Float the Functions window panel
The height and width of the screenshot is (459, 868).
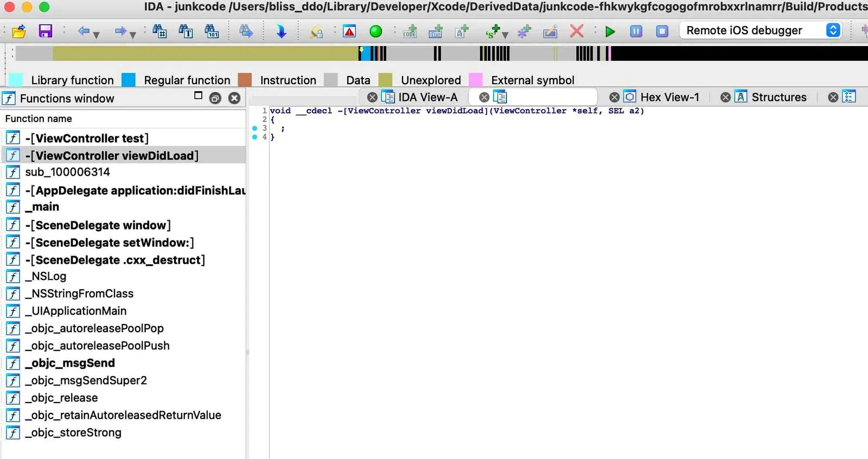pos(215,98)
